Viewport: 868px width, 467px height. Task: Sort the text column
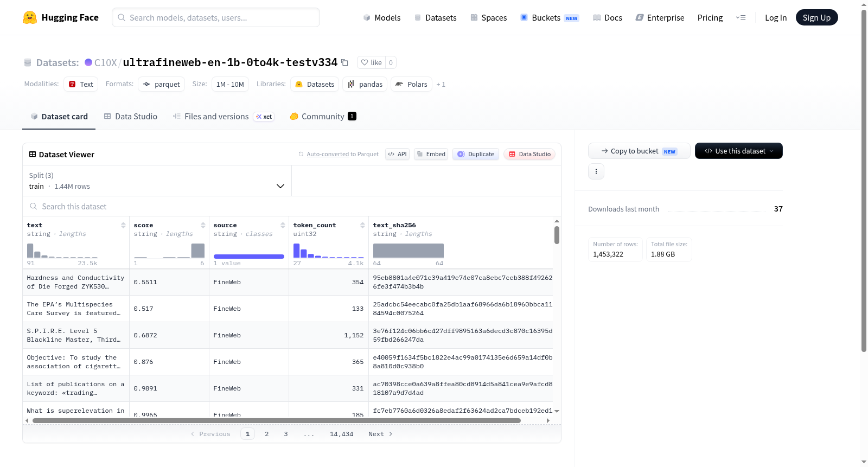(123, 225)
